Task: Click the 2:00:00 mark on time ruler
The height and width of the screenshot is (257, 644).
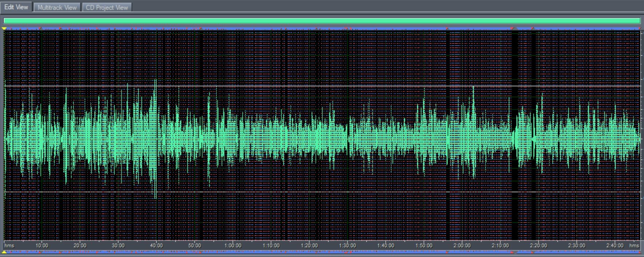Action: pyautogui.click(x=462, y=245)
